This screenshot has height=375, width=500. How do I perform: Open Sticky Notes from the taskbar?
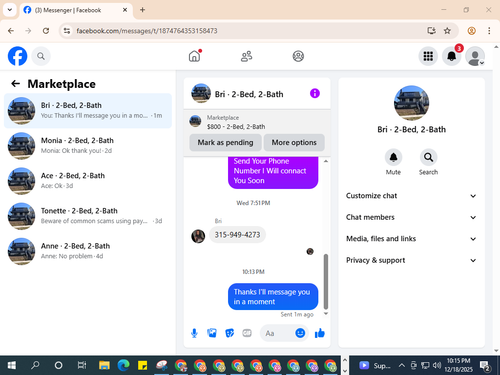[142, 365]
